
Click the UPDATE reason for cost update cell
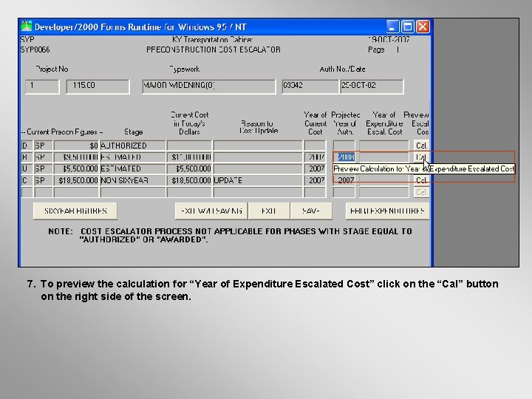coord(258,180)
